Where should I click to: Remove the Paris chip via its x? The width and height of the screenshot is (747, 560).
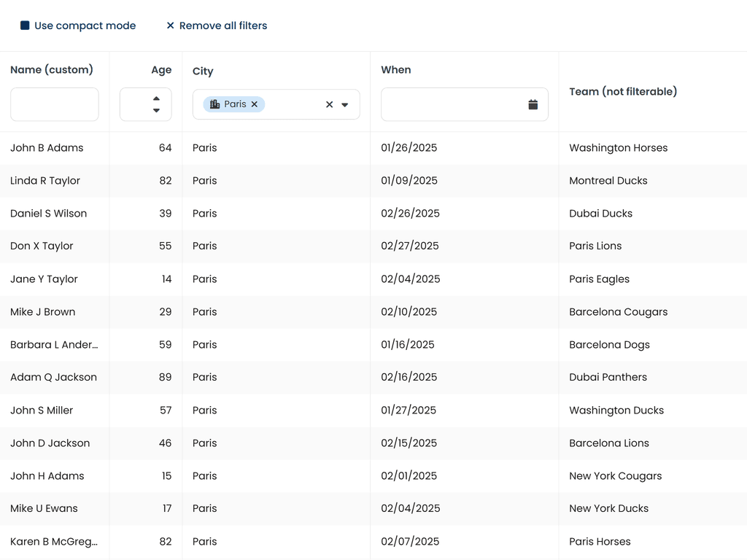(x=255, y=104)
